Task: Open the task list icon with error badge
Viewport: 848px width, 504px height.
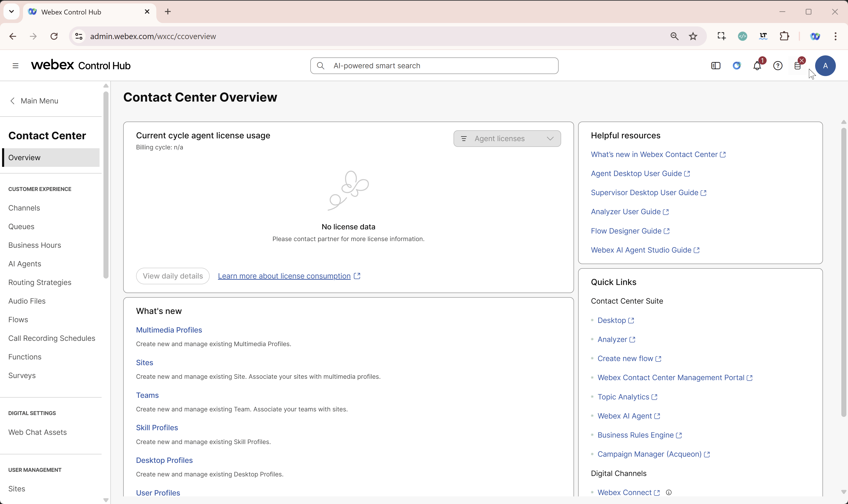Action: pos(798,65)
